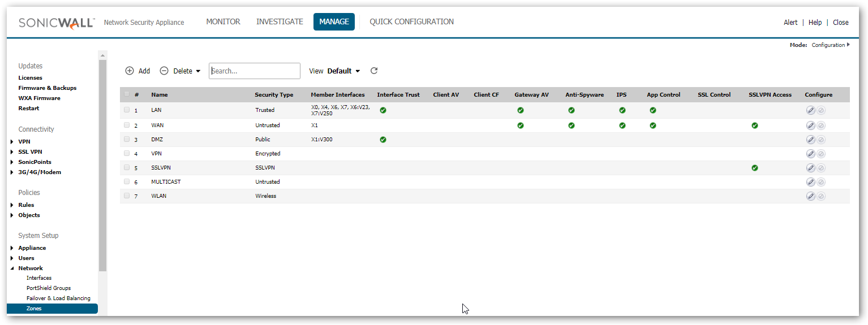The image size is (868, 325).
Task: Open the QUICK CONFIGURATION tab
Action: 411,22
